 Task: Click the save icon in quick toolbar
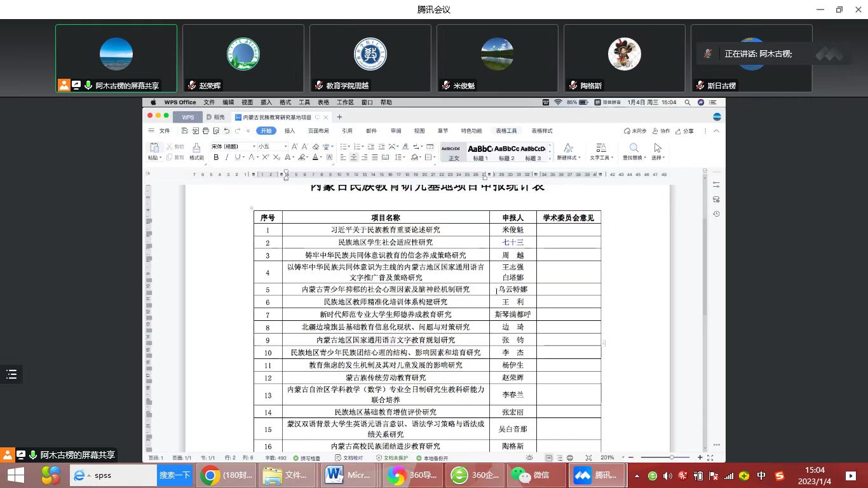coord(184,131)
